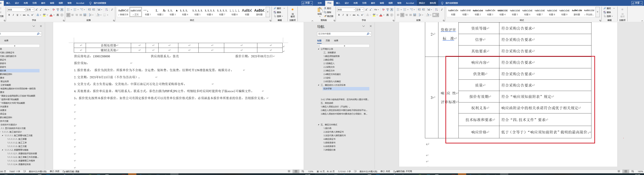This screenshot has height=175, width=644.
Task: Click Bold in the right Word window
Action: click(339, 15)
